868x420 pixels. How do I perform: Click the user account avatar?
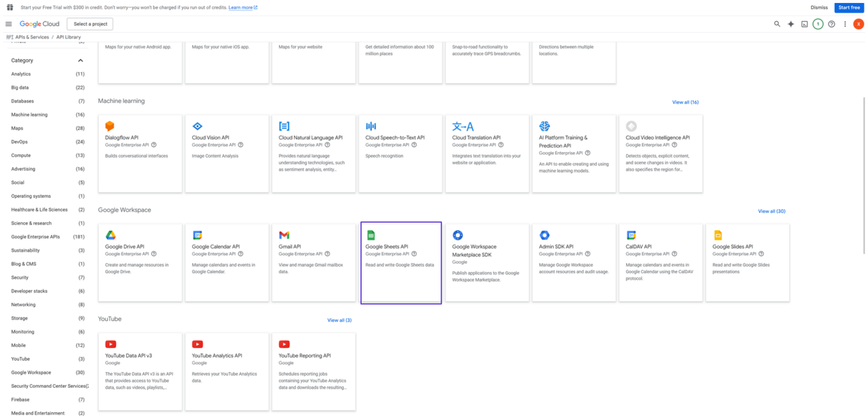pos(858,24)
